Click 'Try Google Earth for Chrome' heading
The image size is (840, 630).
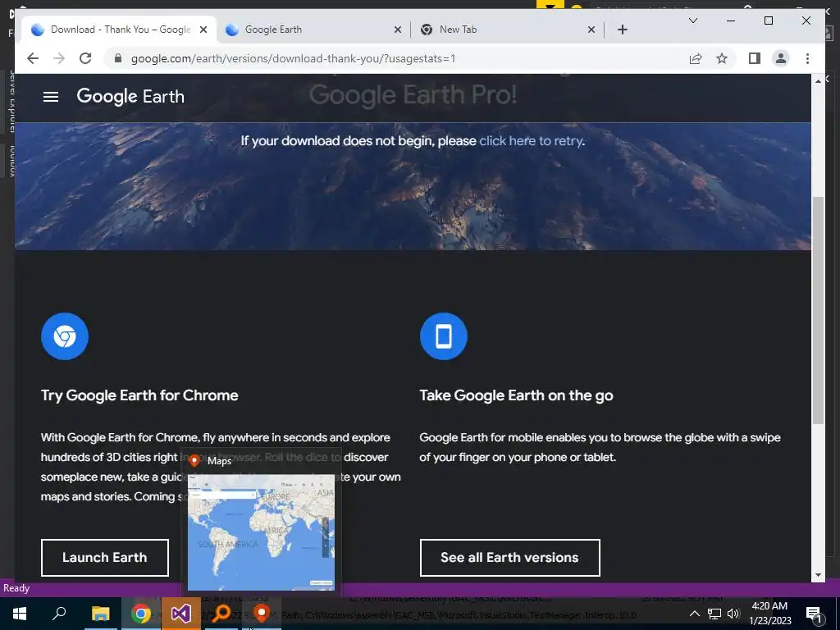tap(139, 395)
